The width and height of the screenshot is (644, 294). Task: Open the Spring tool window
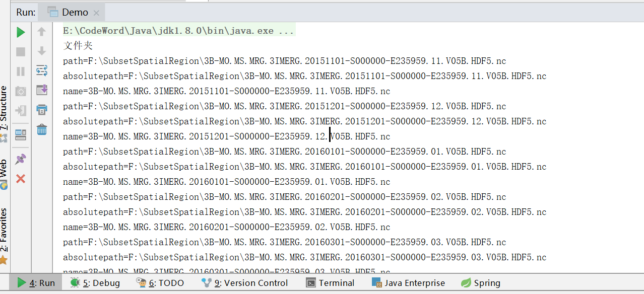click(x=480, y=282)
